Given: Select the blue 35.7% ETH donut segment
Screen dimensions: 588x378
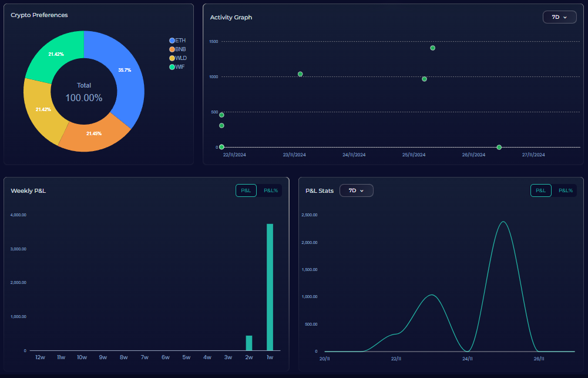Looking at the screenshot, I should click(x=125, y=71).
